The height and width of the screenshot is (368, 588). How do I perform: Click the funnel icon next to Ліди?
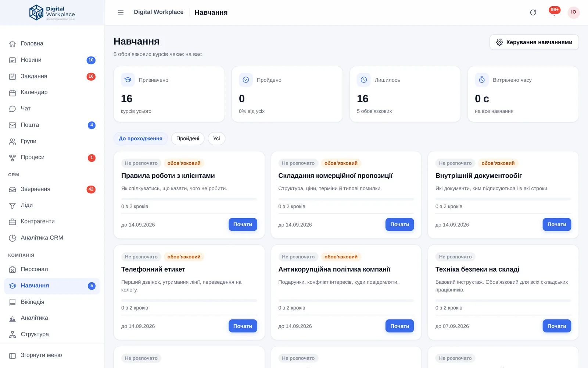click(x=12, y=206)
